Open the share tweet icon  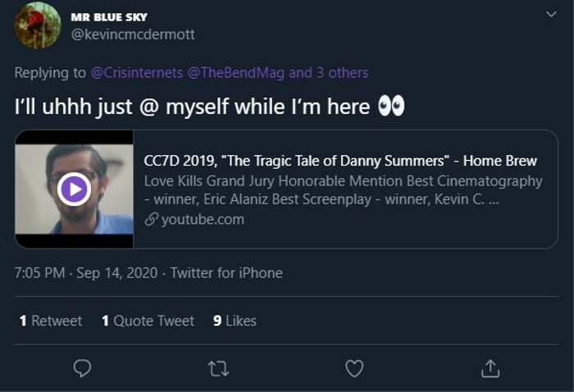pyautogui.click(x=490, y=368)
